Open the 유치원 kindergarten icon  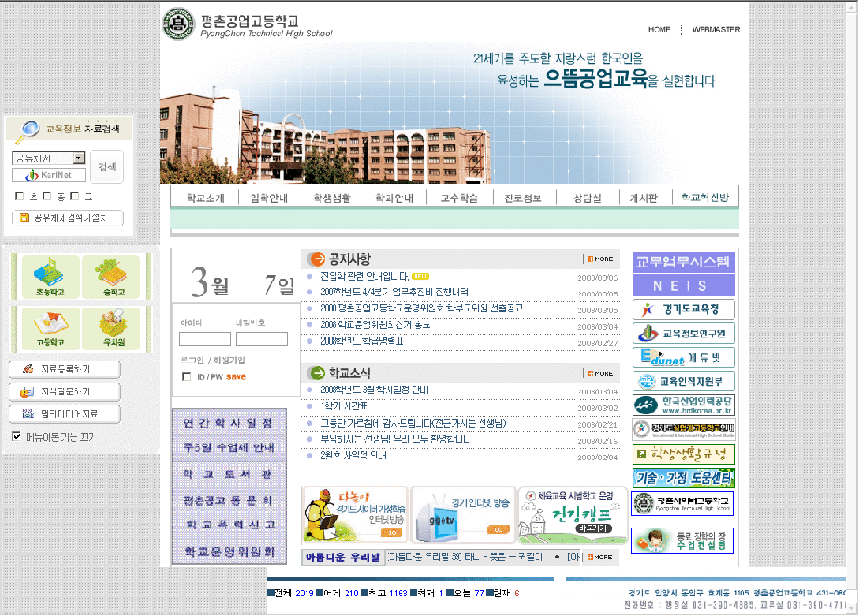[110, 326]
